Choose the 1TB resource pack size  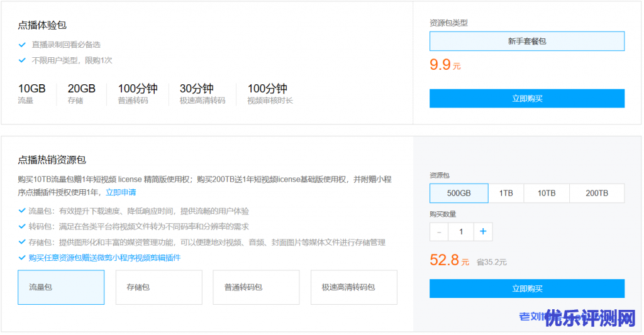(506, 194)
